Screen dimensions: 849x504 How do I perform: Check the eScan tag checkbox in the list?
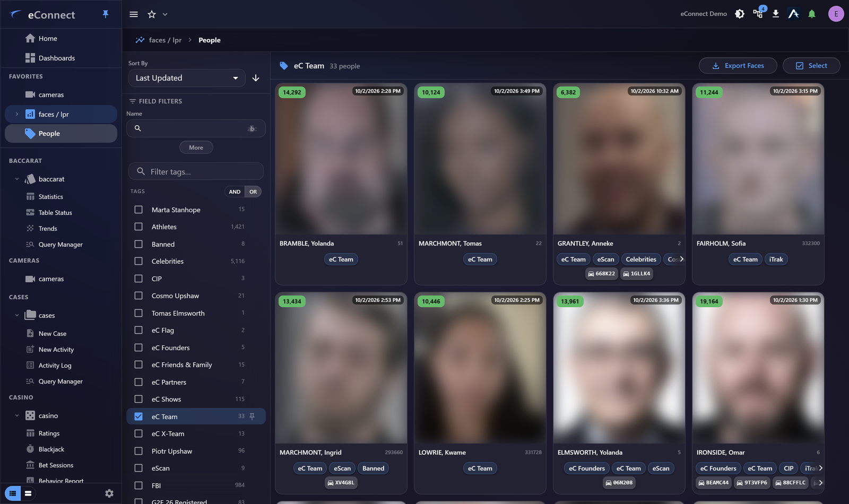tap(138, 468)
